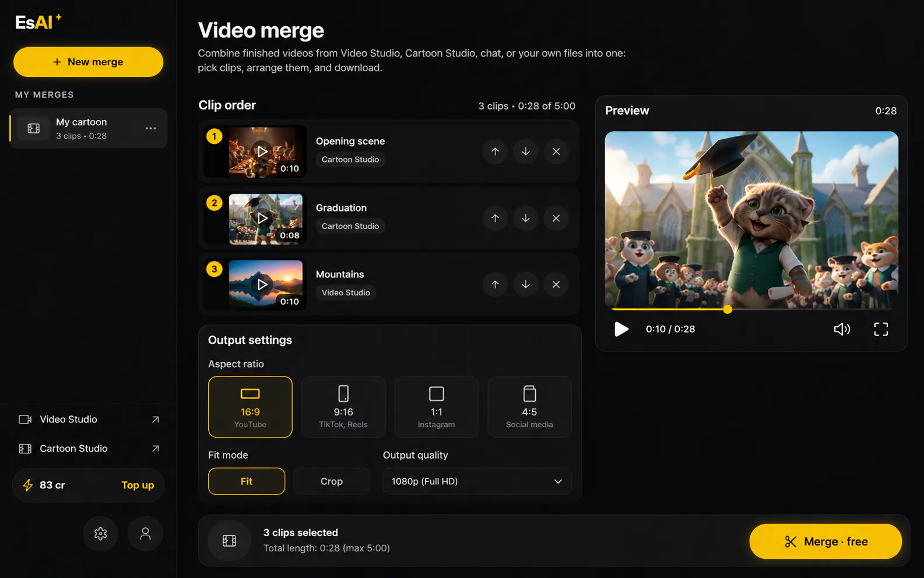The image size is (924, 578).
Task: Select the My cartoon merge
Action: pos(89,128)
